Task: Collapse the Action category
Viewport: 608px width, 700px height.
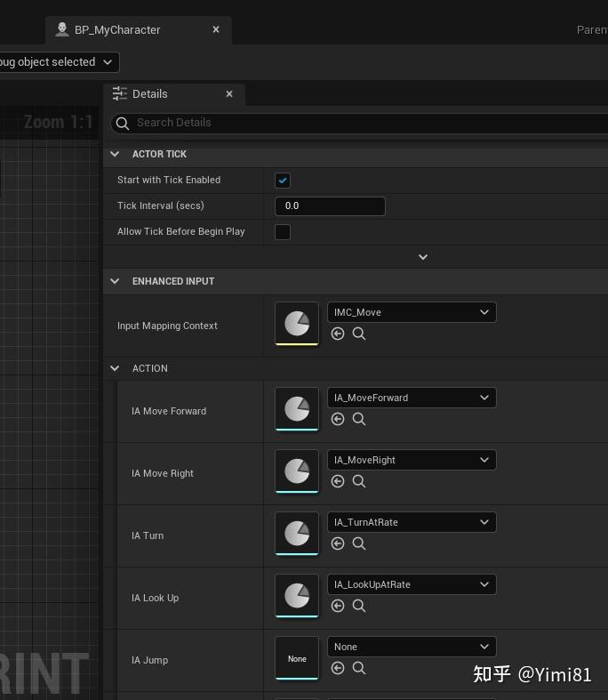Action: click(115, 368)
